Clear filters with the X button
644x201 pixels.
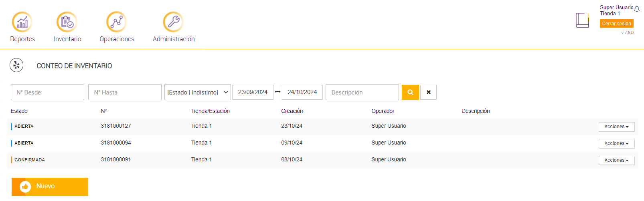pos(428,92)
